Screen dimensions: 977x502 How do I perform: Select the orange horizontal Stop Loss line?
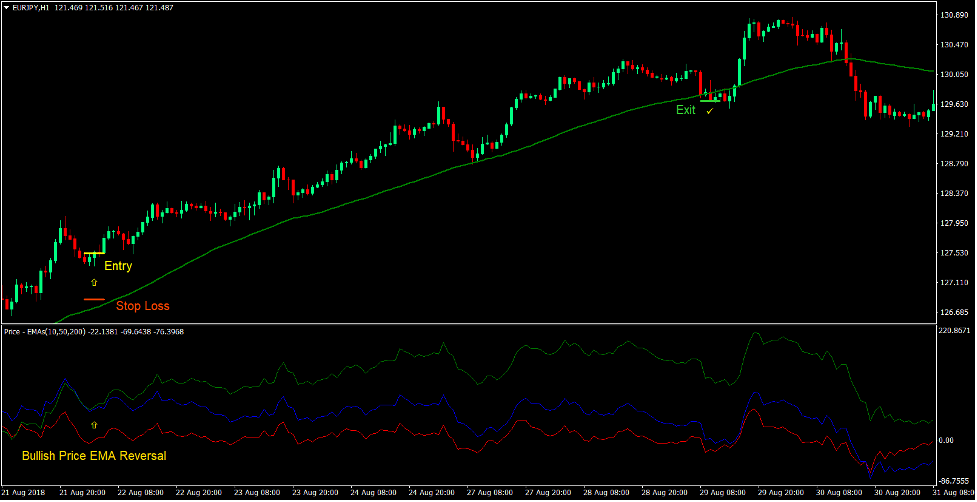tap(94, 300)
